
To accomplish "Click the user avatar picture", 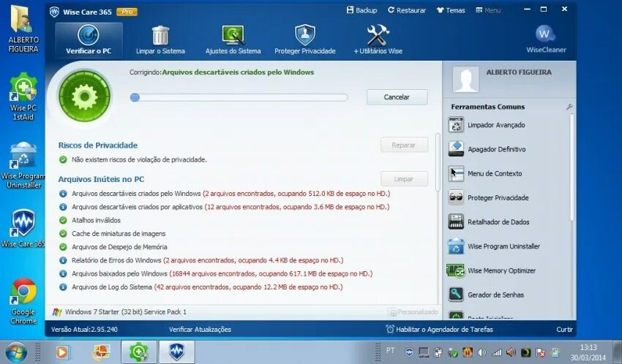I will click(x=465, y=78).
